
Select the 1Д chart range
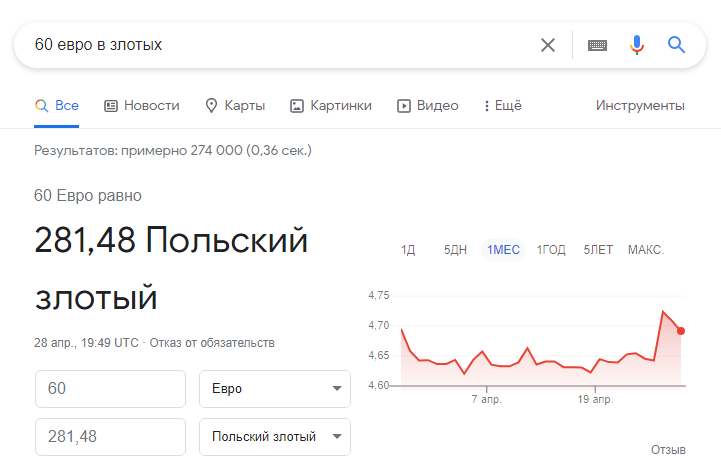pos(408,250)
